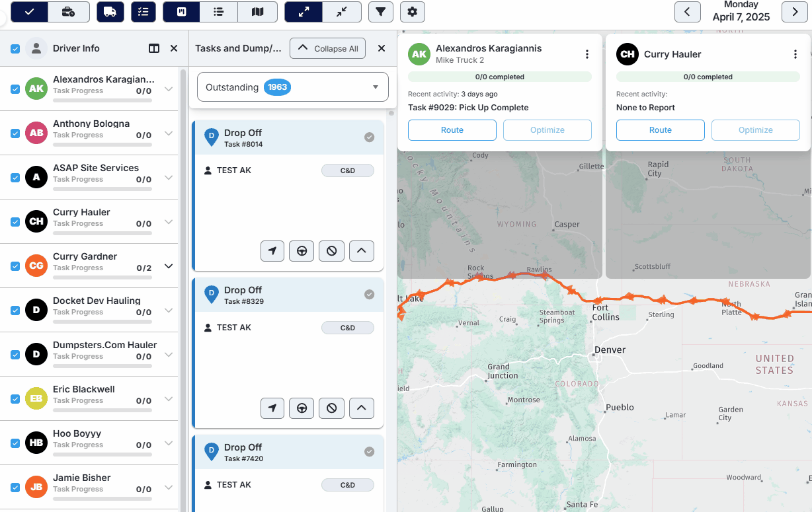Click cancel (no-entry) icon on Task #8329

(x=332, y=408)
